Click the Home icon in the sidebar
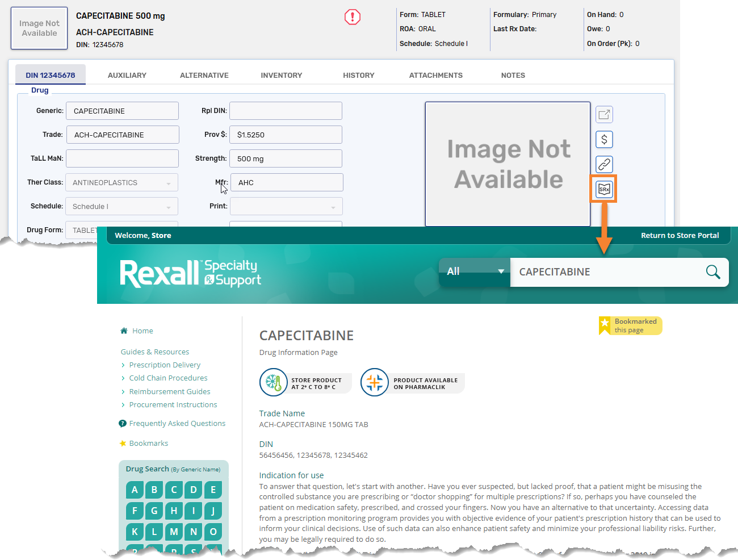The height and width of the screenshot is (560, 738). pyautogui.click(x=123, y=330)
